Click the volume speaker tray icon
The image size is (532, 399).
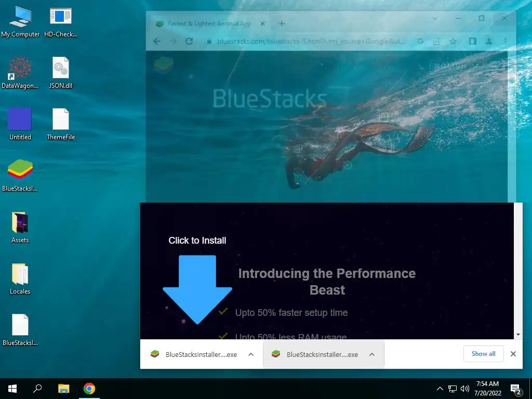point(465,389)
